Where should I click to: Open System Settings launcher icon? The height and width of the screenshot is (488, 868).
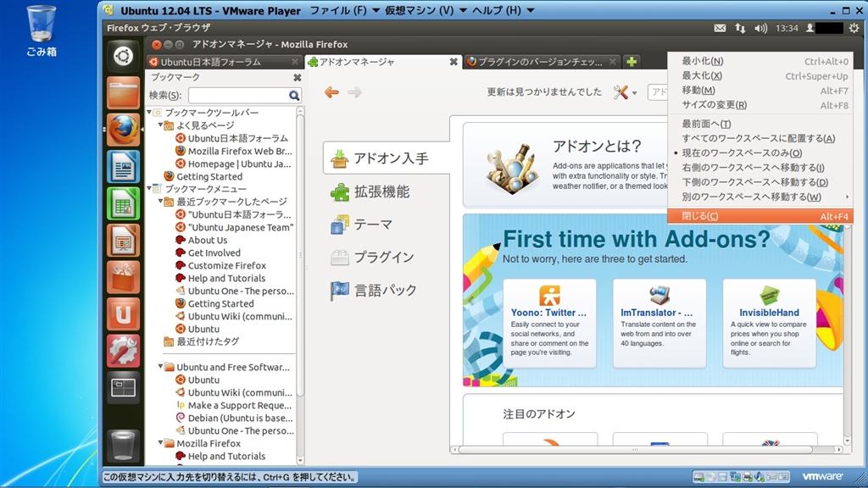(123, 351)
